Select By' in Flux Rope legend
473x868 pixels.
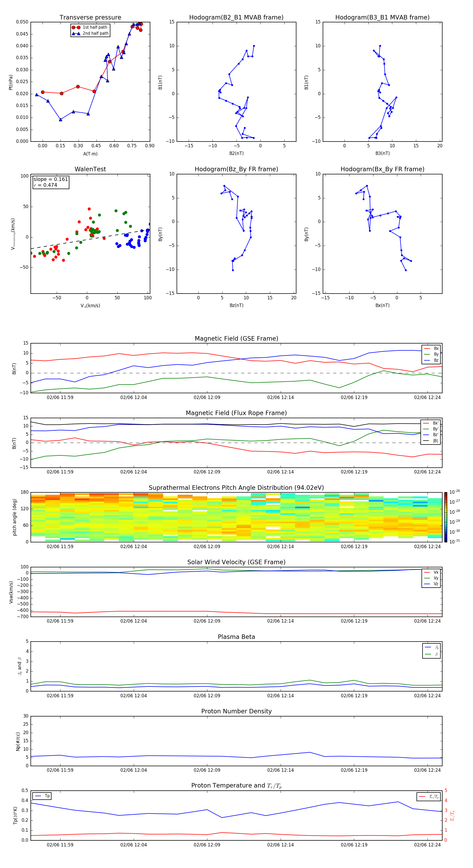(431, 429)
